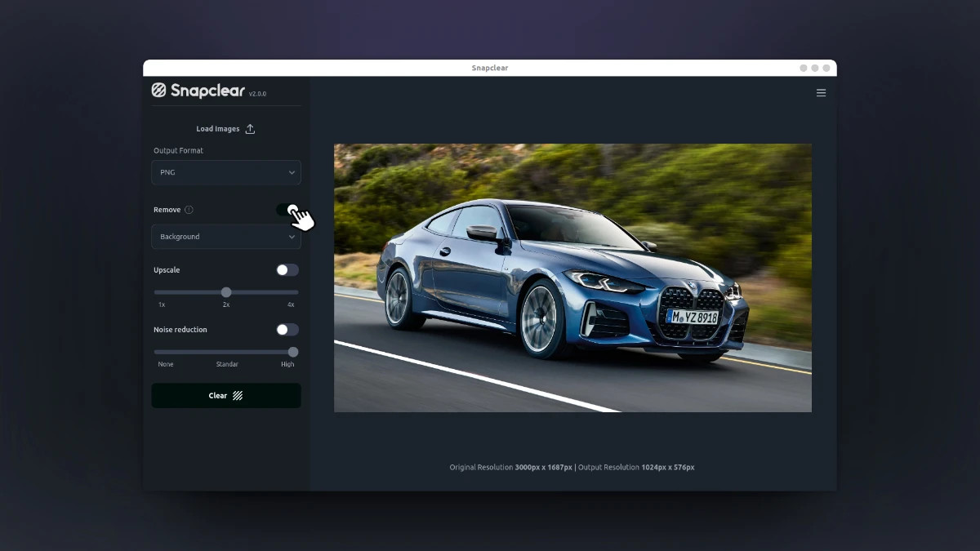Select the 4x upscale mark
Image resolution: width=980 pixels, height=551 pixels.
pyautogui.click(x=291, y=304)
